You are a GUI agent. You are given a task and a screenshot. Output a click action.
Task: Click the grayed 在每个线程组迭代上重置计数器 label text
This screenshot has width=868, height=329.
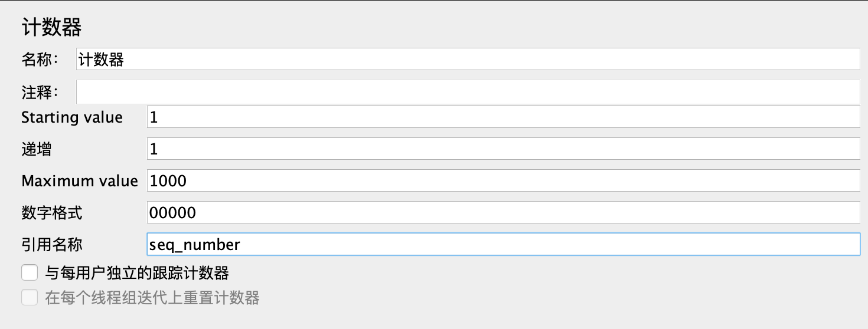tap(152, 297)
